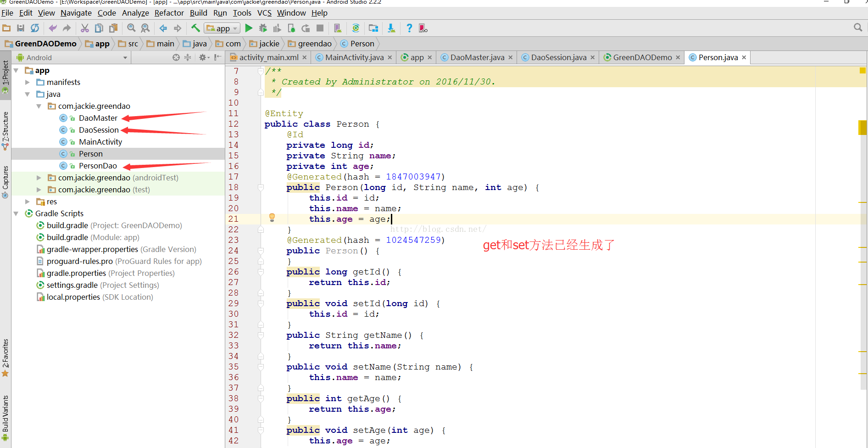This screenshot has height=448, width=868.
Task: Click the intention lightbulb on line 21
Action: [x=272, y=218]
